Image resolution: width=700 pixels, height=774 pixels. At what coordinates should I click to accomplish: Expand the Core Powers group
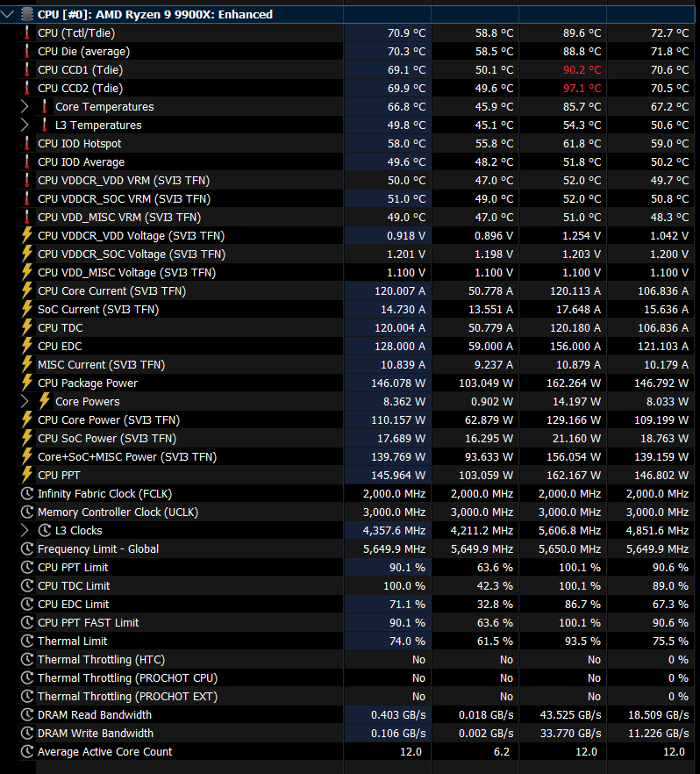[x=25, y=401]
